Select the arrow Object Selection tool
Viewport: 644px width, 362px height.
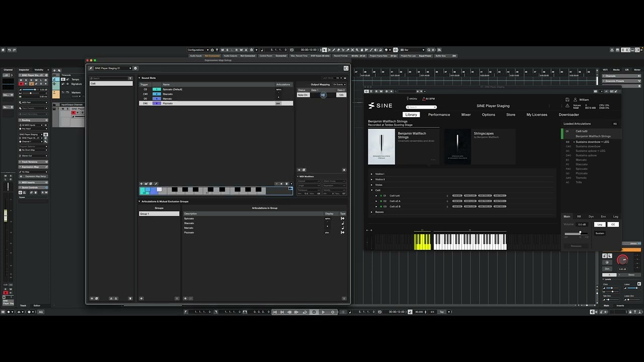pyautogui.click(x=325, y=50)
